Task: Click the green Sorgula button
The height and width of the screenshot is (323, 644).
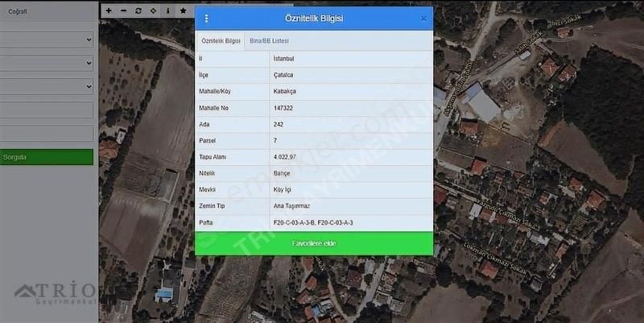Action: 47,157
